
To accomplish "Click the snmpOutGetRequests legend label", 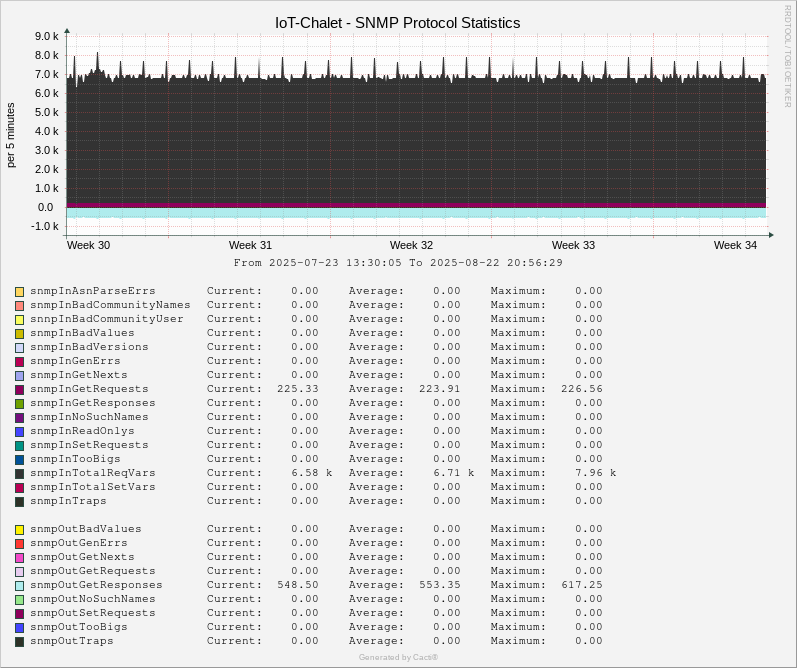I will (x=93, y=571).
